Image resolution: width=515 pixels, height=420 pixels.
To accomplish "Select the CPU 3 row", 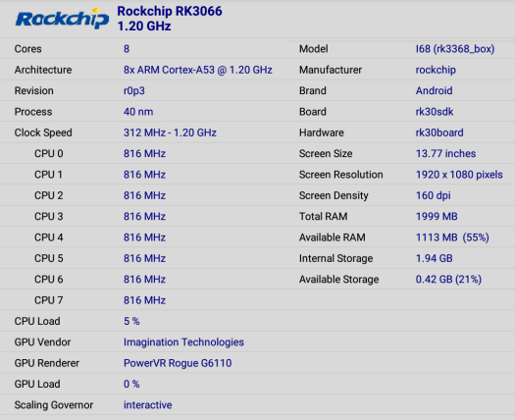I will 144,216.
